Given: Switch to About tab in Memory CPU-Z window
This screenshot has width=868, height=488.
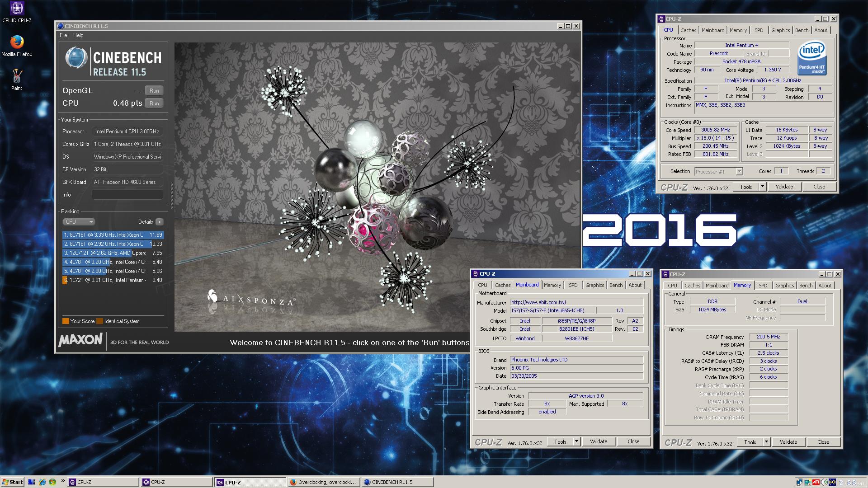Looking at the screenshot, I should click(x=825, y=286).
